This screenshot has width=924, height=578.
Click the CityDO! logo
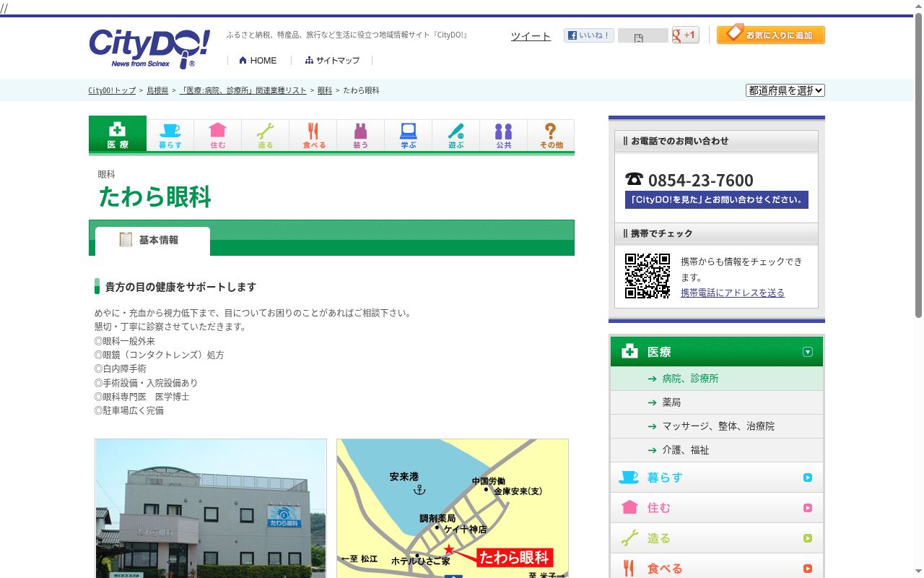(149, 49)
